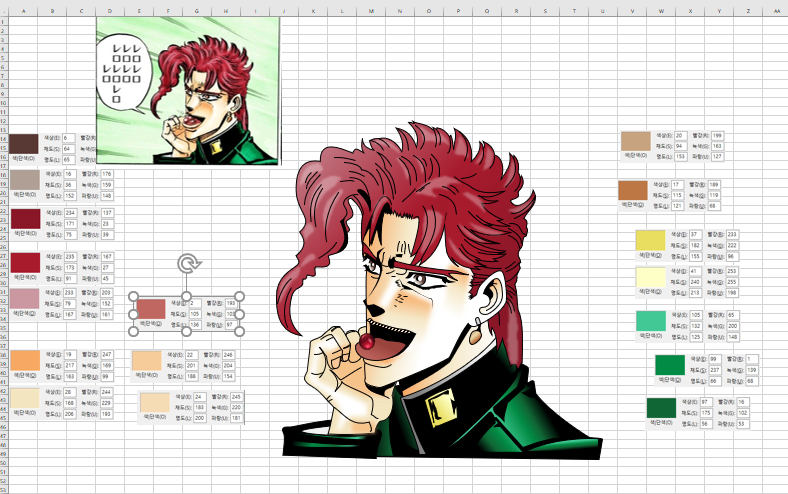This screenshot has height=494, width=788.
Task: Click the large red-haired character drawing
Action: pos(440,290)
